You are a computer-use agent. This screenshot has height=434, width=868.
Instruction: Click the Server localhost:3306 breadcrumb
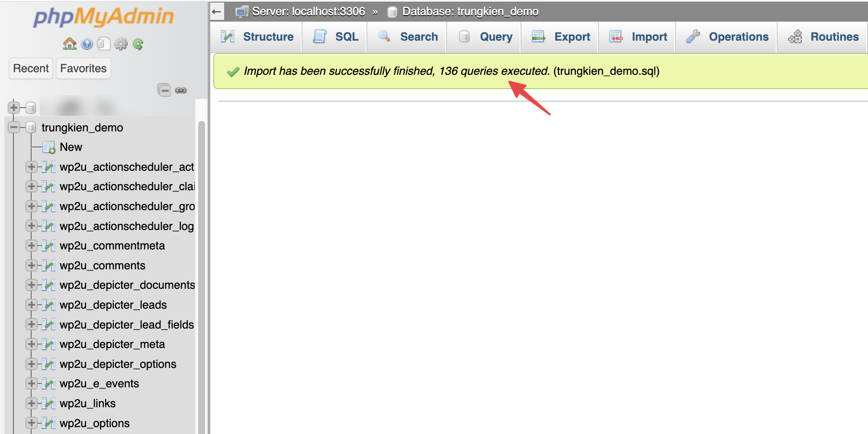coord(309,12)
